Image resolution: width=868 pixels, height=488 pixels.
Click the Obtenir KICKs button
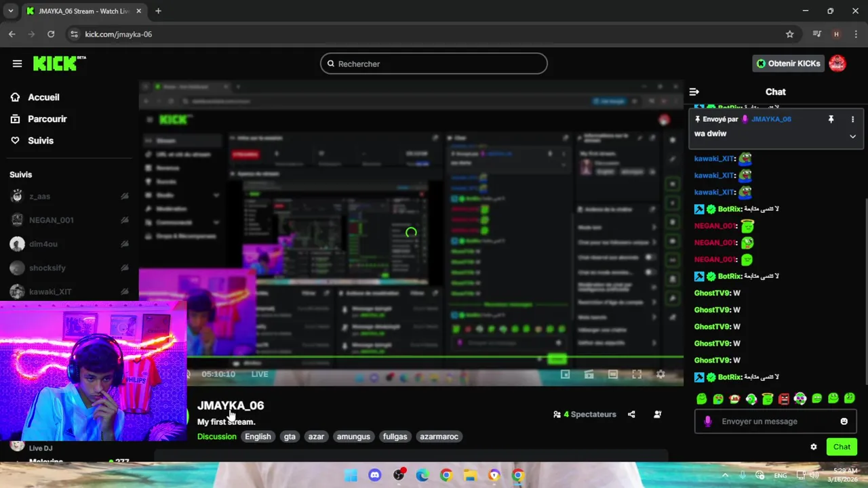point(789,64)
